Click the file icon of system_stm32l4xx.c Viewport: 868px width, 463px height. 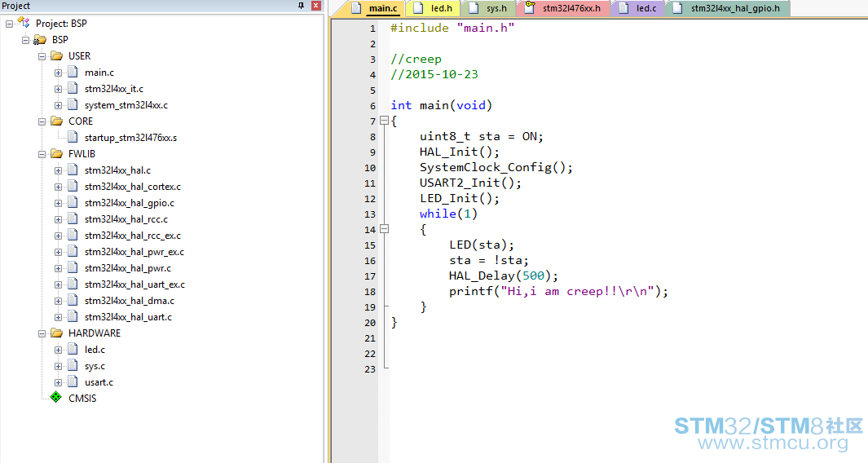(73, 104)
